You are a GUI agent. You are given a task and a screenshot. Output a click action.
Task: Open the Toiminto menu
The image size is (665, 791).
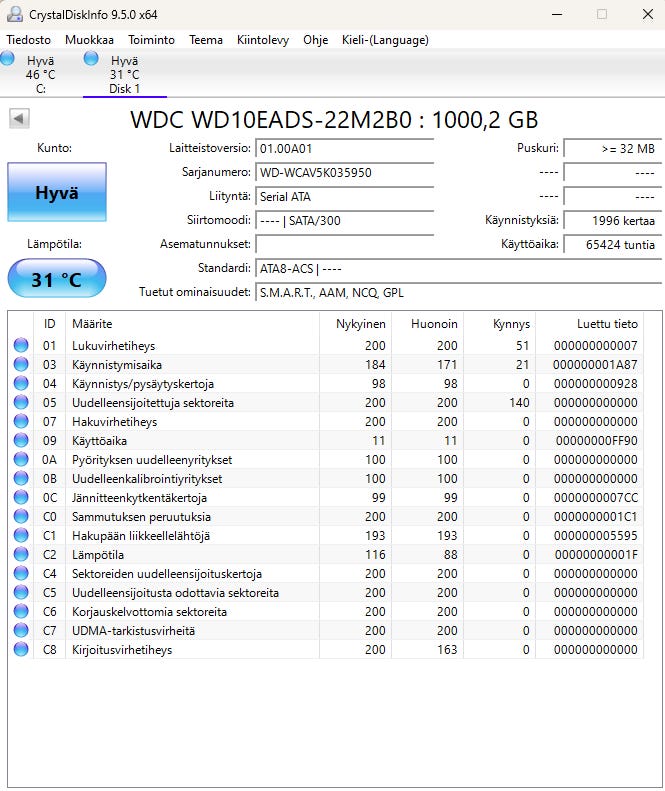[x=151, y=40]
